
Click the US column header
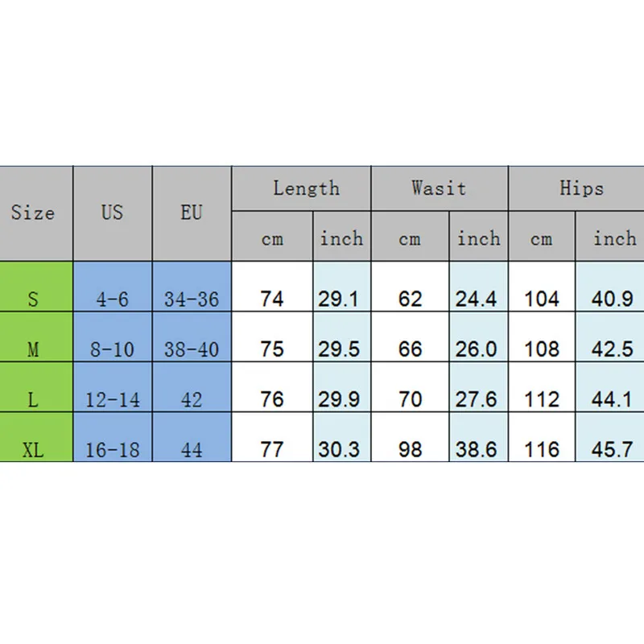[113, 213]
